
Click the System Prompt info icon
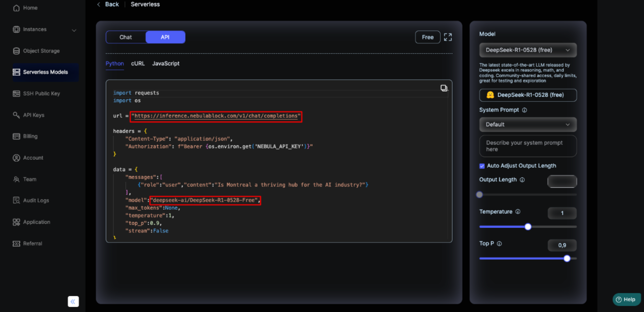pos(524,110)
